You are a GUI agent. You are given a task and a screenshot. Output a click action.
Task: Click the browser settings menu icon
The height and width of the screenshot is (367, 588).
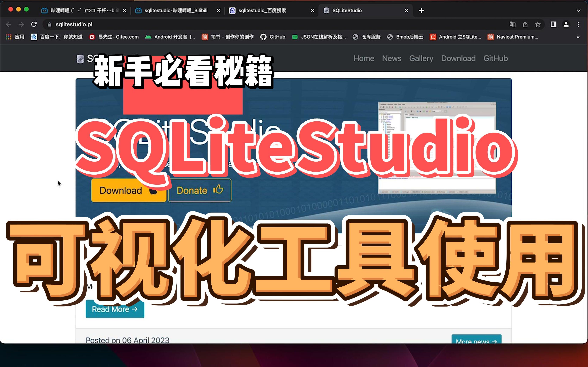[580, 24]
